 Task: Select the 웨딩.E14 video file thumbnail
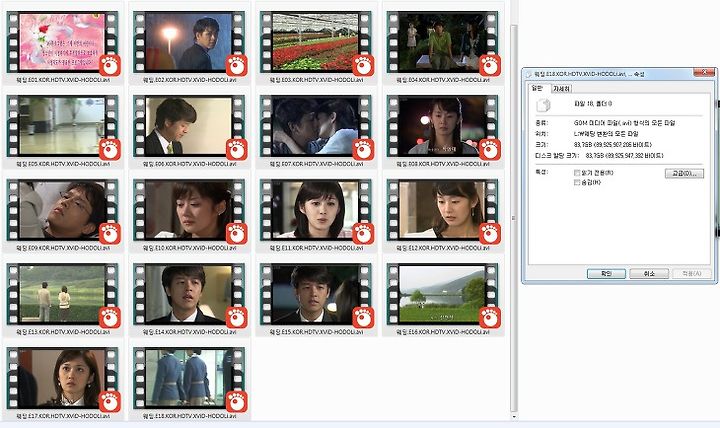pyautogui.click(x=190, y=295)
